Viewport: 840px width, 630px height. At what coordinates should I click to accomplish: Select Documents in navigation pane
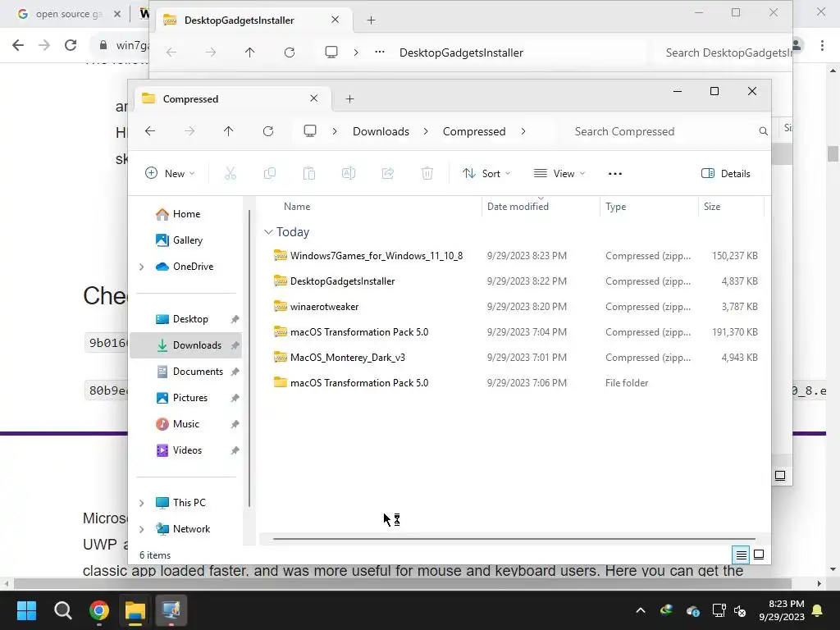point(197,372)
